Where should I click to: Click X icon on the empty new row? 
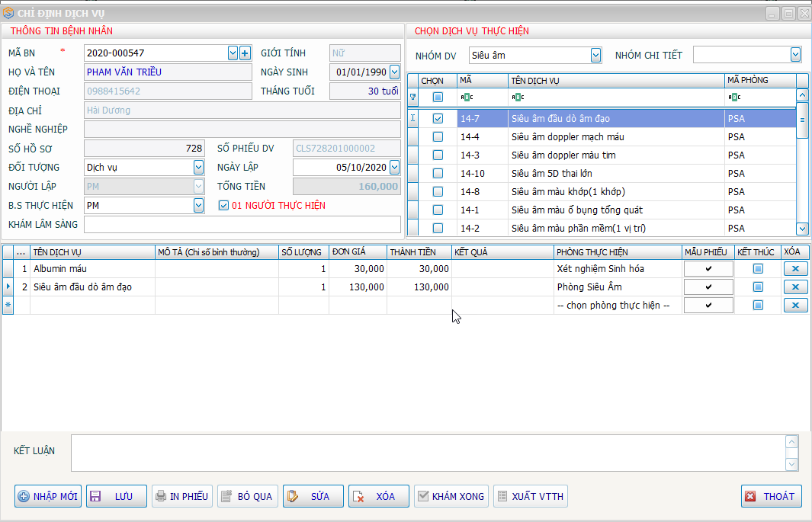(x=795, y=306)
